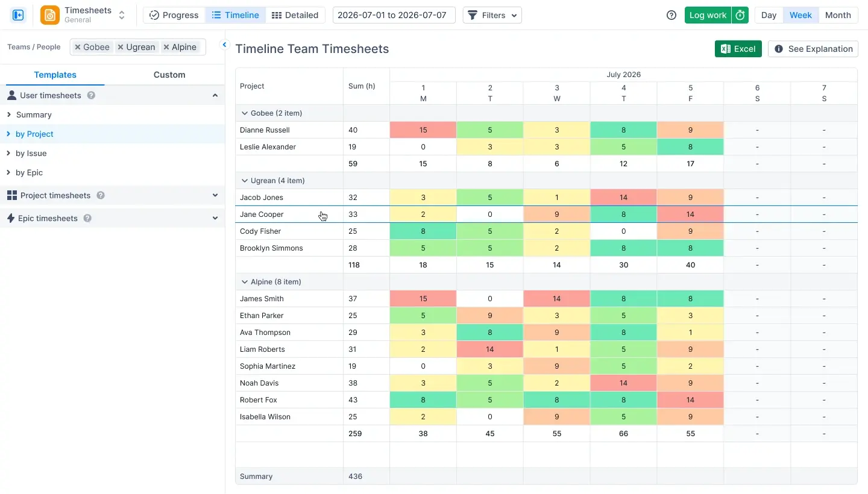Screen dimensions: 868x494
Task: Click Robert Fox's sum of 43
Action: point(353,399)
